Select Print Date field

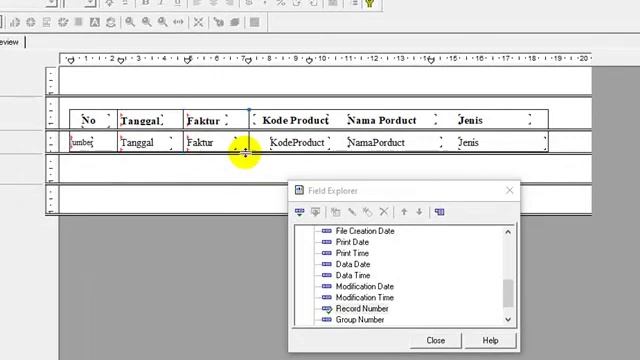[x=352, y=242]
